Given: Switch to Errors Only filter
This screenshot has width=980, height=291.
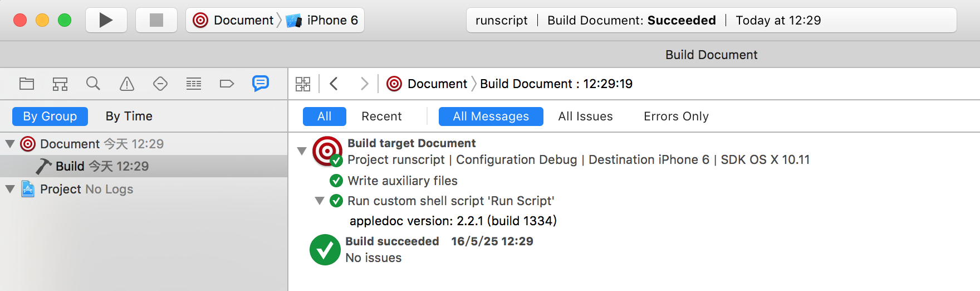Looking at the screenshot, I should click(676, 116).
